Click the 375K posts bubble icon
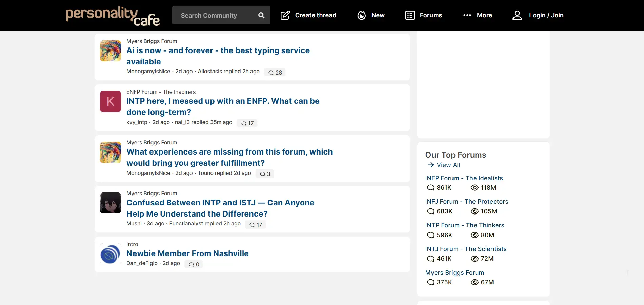The image size is (644, 305). point(430,282)
